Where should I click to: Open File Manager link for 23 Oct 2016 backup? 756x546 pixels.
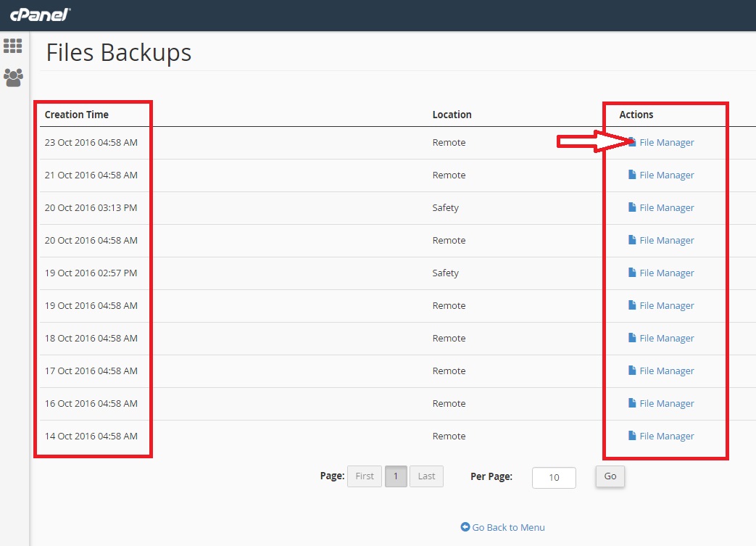point(667,143)
